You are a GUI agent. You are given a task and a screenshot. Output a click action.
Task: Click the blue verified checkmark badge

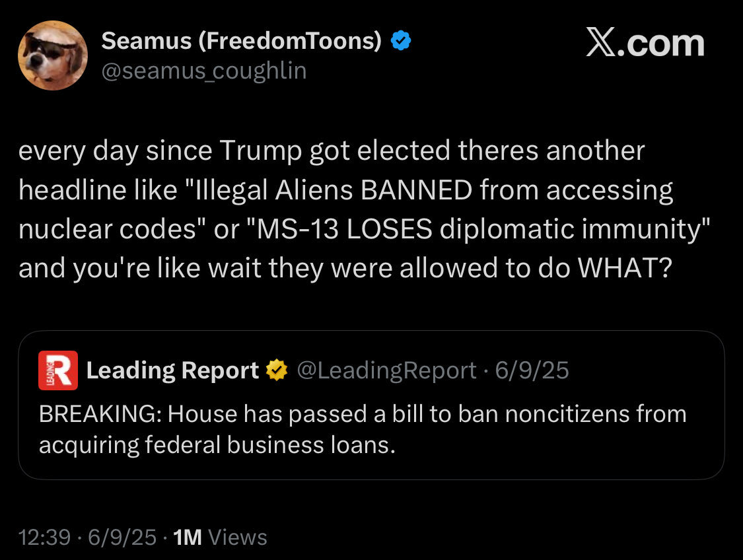401,42
